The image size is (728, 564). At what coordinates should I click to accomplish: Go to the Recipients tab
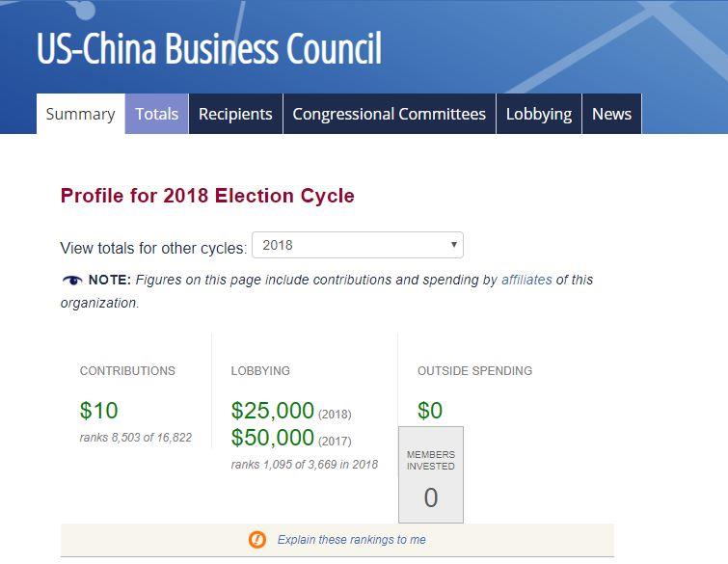tap(235, 114)
